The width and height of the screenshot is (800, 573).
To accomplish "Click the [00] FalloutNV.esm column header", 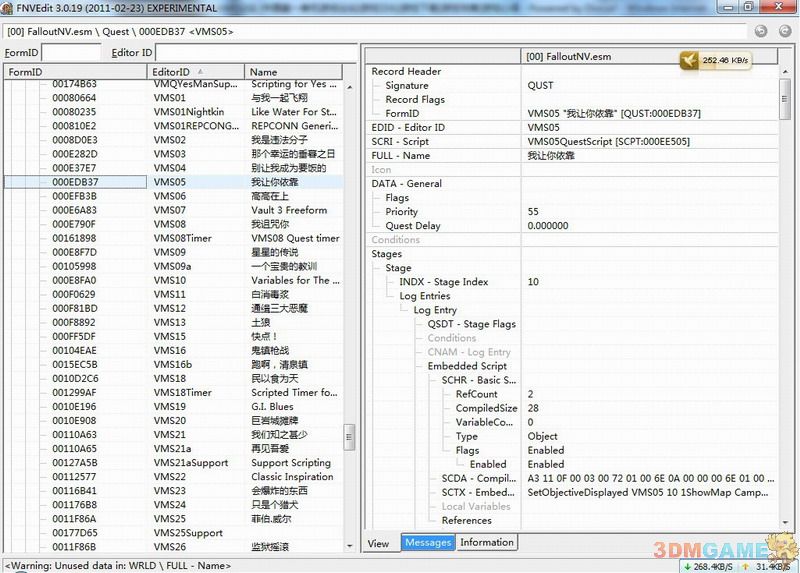I will (x=649, y=57).
